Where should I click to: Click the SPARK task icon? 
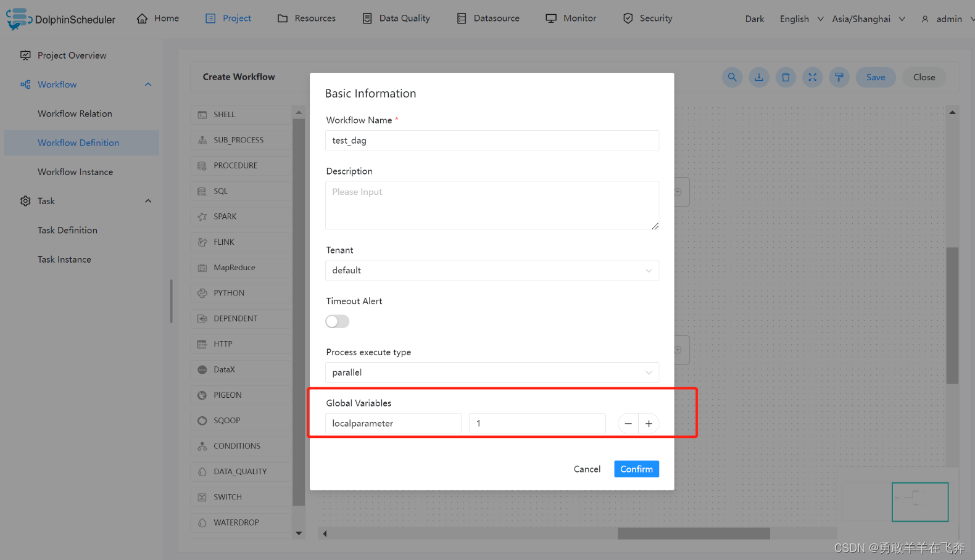[x=202, y=216]
